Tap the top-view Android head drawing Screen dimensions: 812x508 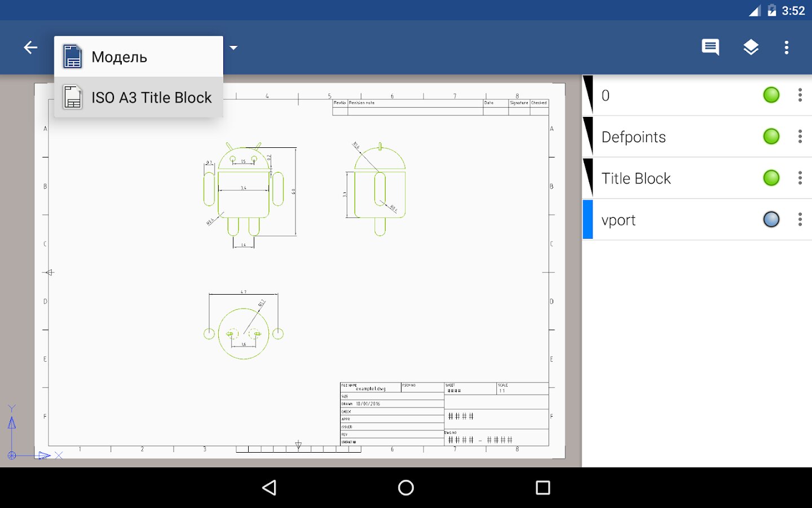coord(244,333)
